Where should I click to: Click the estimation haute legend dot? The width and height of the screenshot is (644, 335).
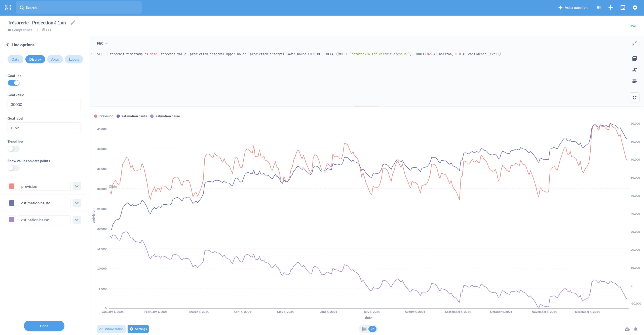pyautogui.click(x=118, y=116)
